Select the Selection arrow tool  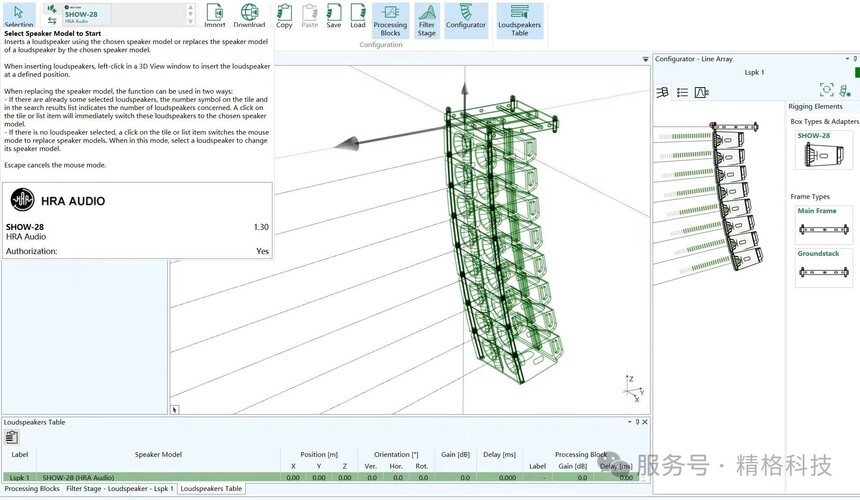click(x=18, y=15)
